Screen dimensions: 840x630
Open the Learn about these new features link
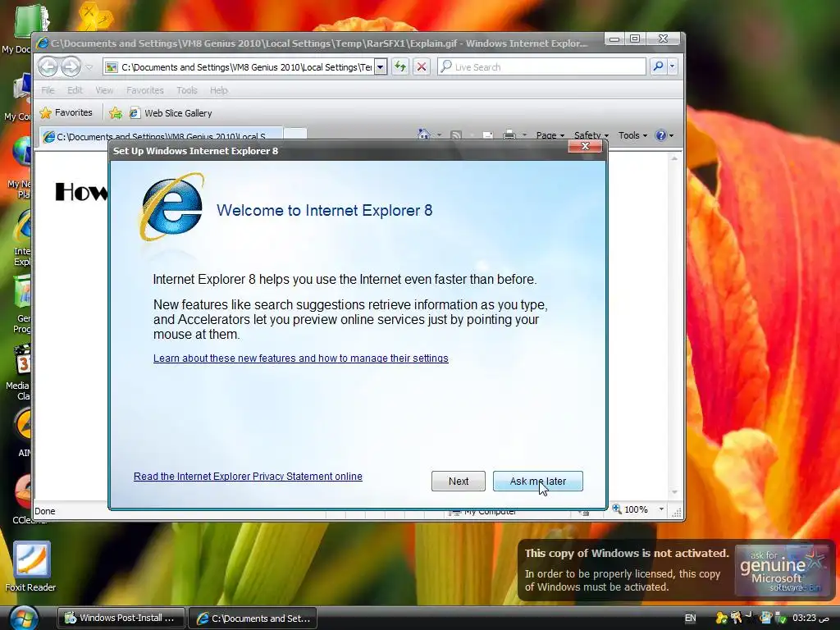coord(300,358)
